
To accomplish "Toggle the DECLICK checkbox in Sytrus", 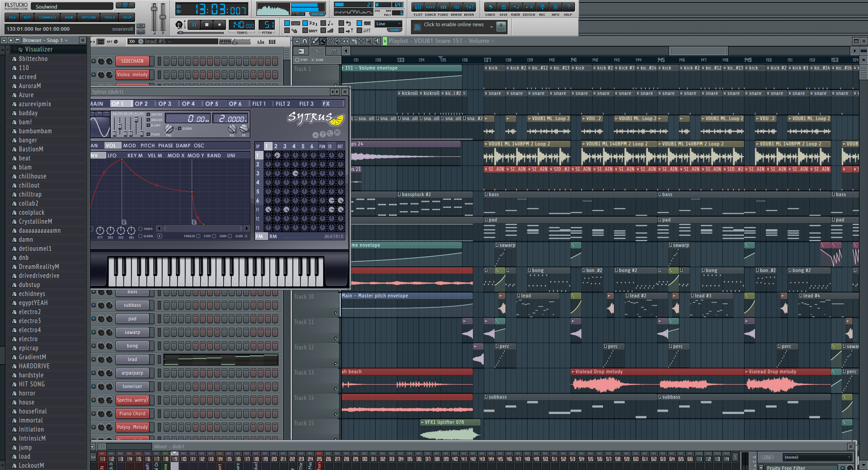I will coord(149,120).
